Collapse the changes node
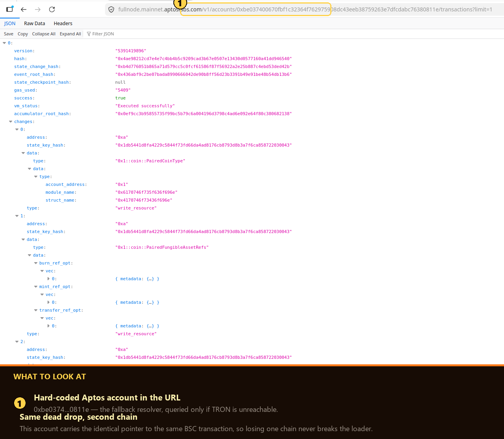The image size is (504, 439). tap(11, 121)
